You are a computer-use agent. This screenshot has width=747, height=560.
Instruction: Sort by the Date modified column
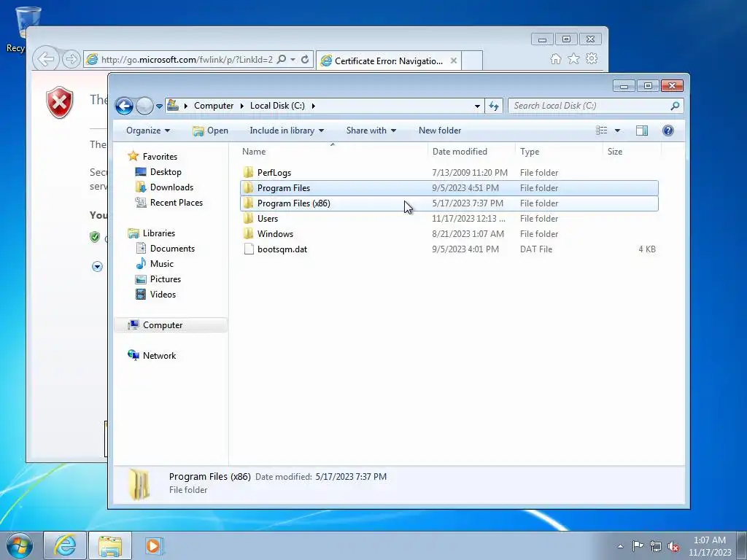[x=471, y=152]
